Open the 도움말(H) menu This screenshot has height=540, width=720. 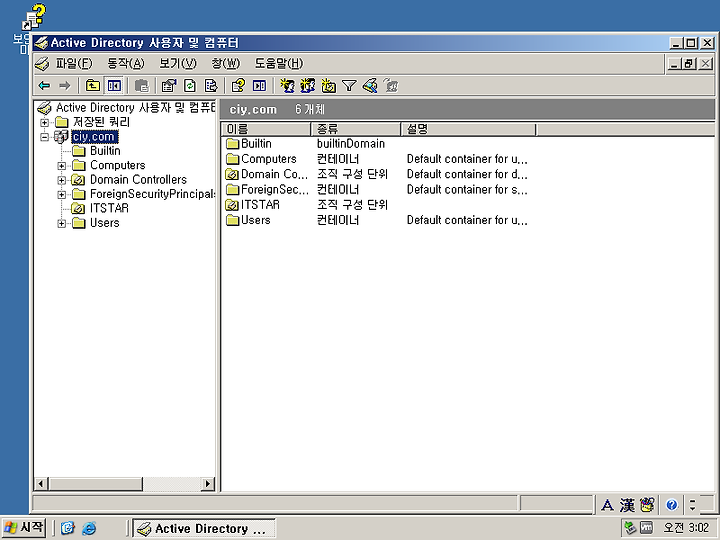279,63
